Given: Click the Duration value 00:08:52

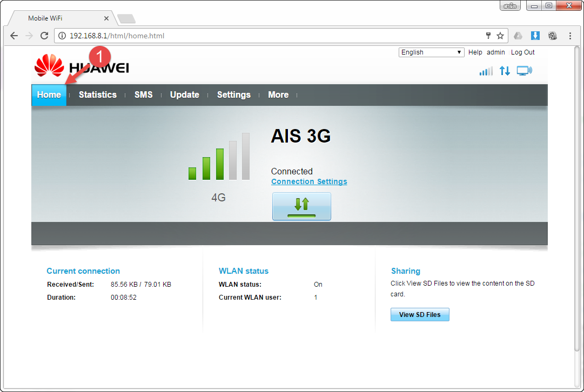Looking at the screenshot, I should coord(124,298).
